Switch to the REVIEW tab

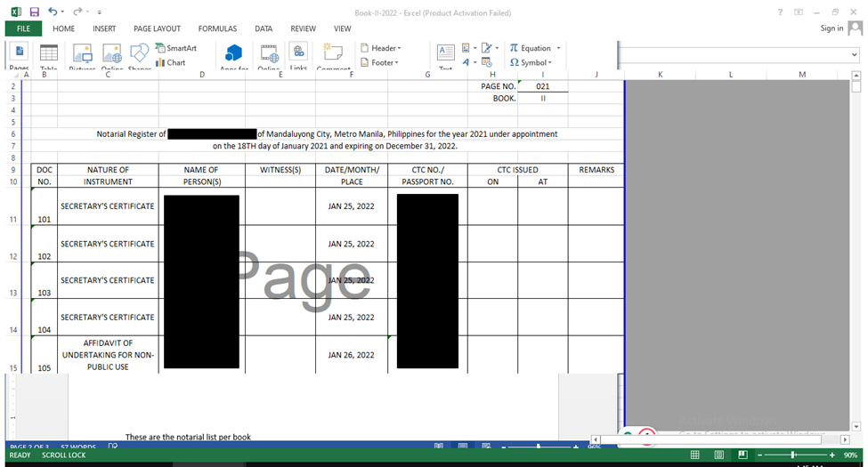pos(303,28)
